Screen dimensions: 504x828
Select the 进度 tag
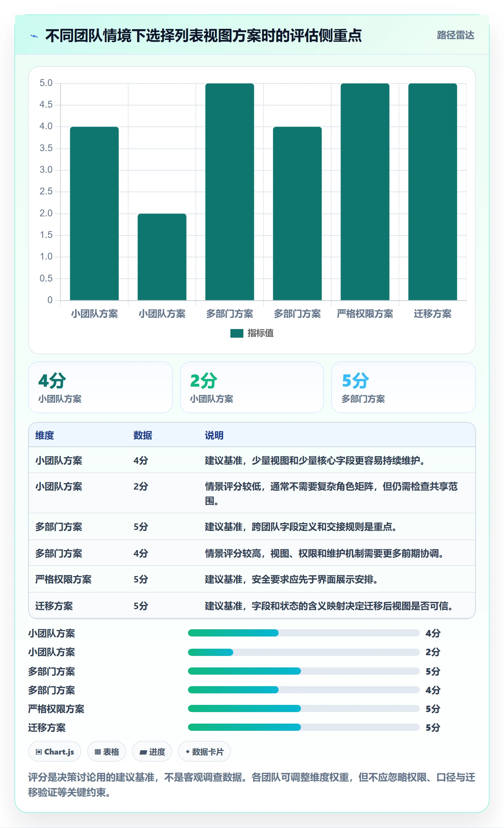point(152,752)
